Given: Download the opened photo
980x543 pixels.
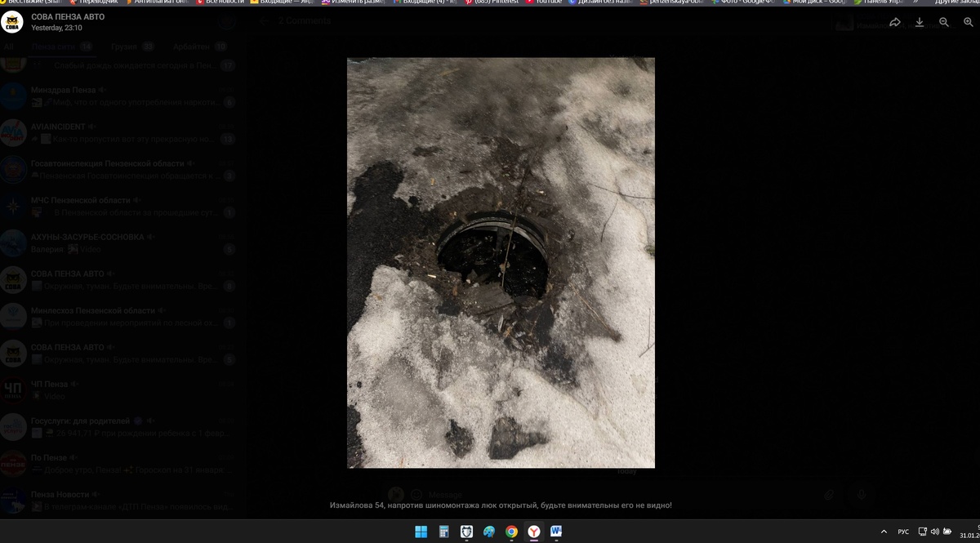Looking at the screenshot, I should [920, 22].
